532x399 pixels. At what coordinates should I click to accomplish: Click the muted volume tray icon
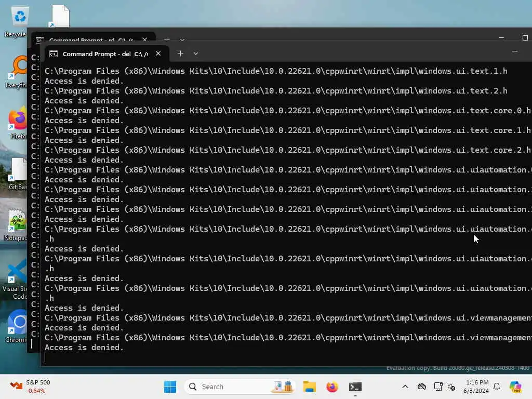(x=451, y=387)
